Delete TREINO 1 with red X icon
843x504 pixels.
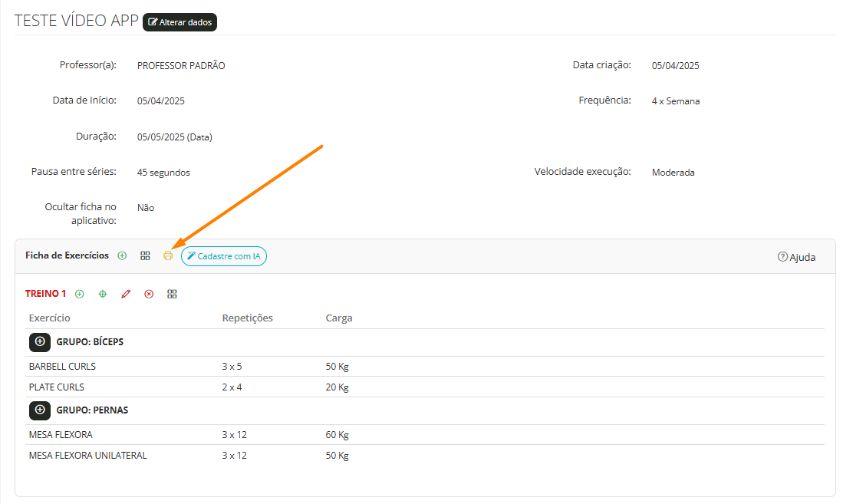[149, 294]
